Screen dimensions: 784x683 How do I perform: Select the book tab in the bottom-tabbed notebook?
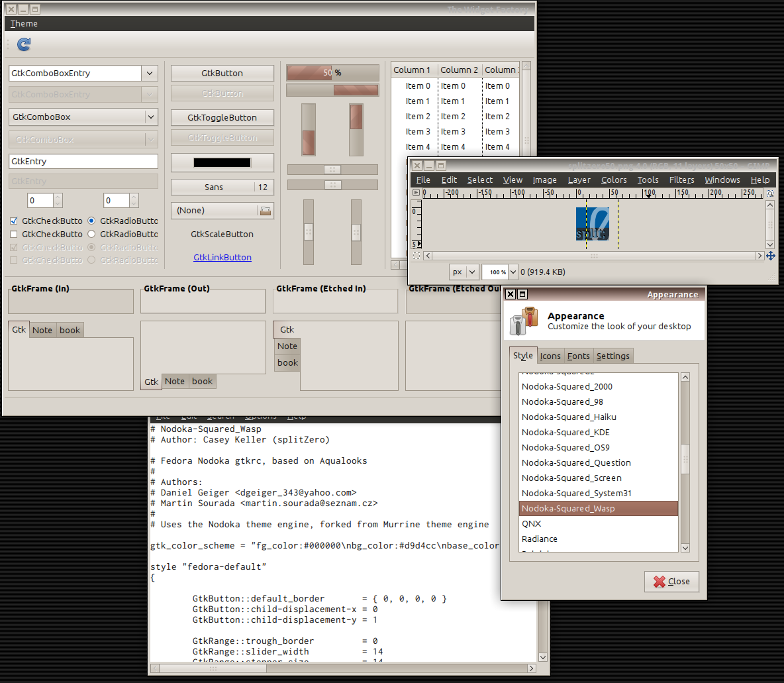click(x=202, y=382)
